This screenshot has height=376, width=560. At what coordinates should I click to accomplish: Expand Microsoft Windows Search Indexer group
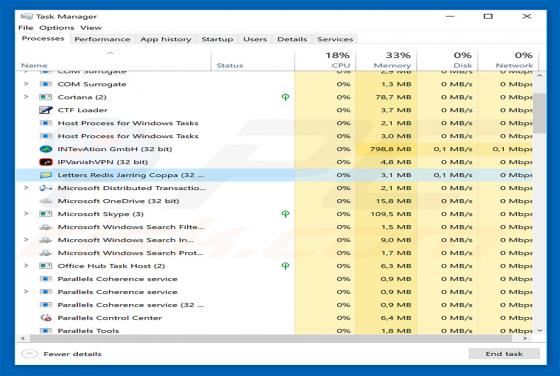[x=26, y=240]
